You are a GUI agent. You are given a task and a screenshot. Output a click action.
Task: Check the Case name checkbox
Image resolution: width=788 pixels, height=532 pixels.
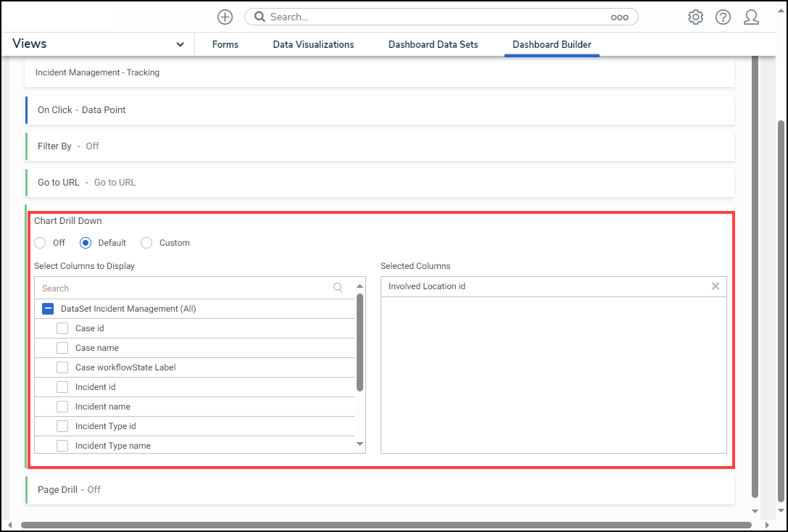(x=62, y=348)
